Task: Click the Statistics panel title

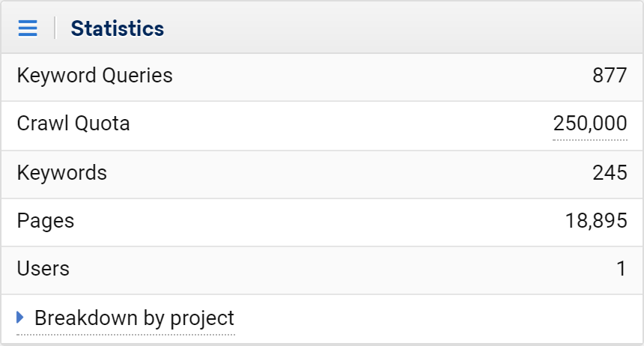Action: click(118, 28)
